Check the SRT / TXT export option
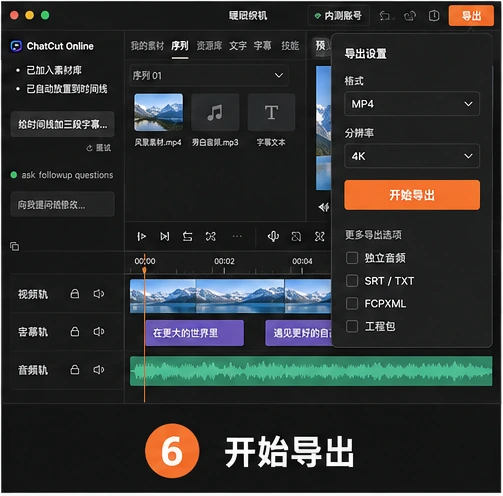This screenshot has height=496, width=503. tap(352, 281)
